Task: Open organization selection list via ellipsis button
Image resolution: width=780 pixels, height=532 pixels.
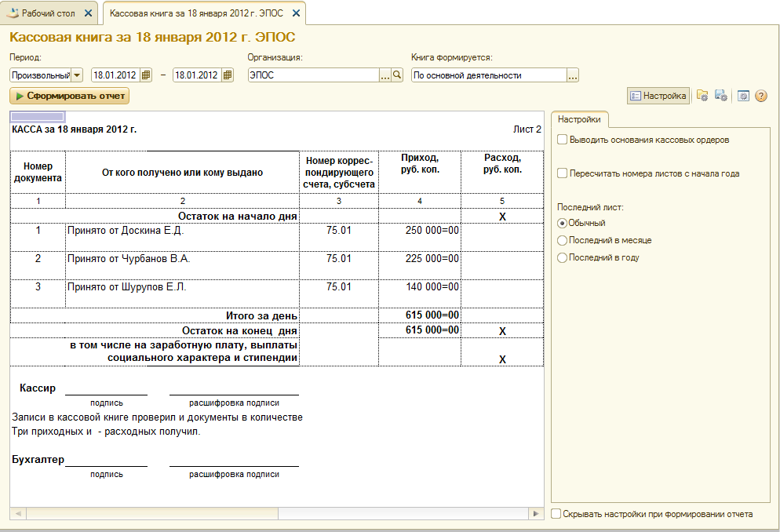Action: [385, 75]
